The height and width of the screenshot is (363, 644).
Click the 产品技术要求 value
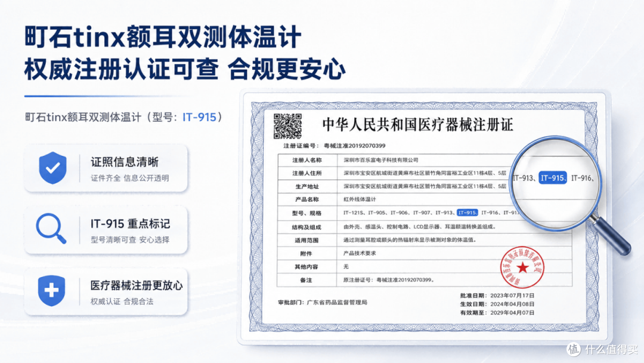[x=360, y=253]
